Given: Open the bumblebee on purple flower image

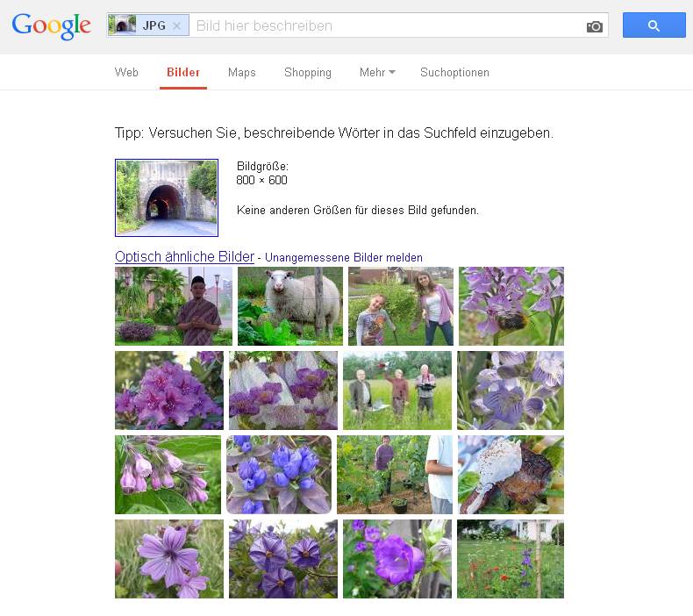Looking at the screenshot, I should pos(511,306).
